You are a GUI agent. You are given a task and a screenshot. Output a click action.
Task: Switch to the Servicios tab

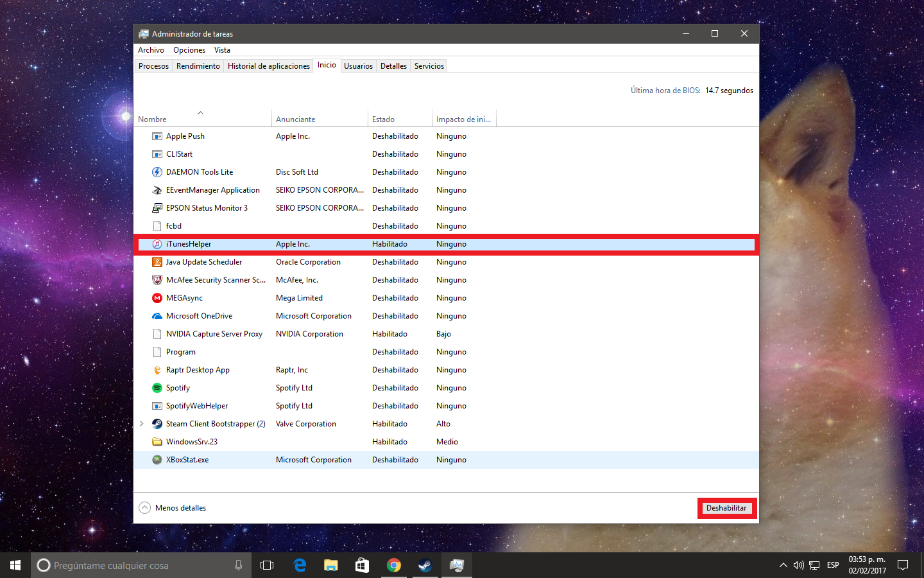tap(429, 66)
